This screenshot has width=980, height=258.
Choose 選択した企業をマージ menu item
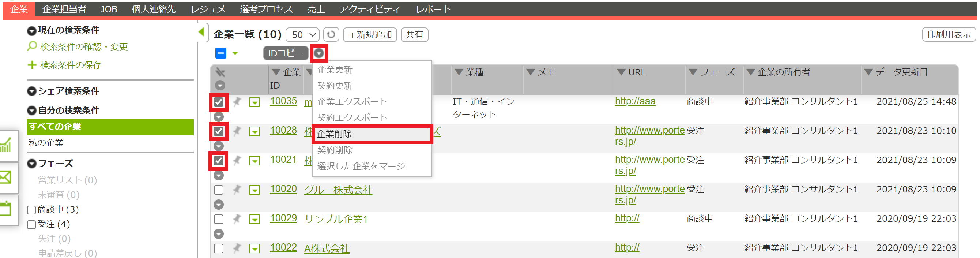pyautogui.click(x=361, y=166)
